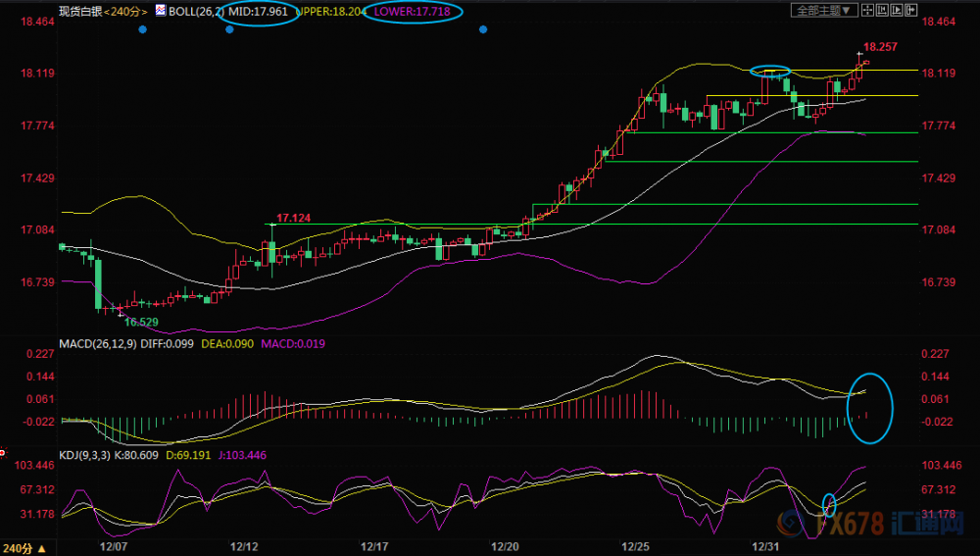The image size is (980, 556).
Task: Click the J:103.446 value in KDJ header
Action: tap(242, 455)
